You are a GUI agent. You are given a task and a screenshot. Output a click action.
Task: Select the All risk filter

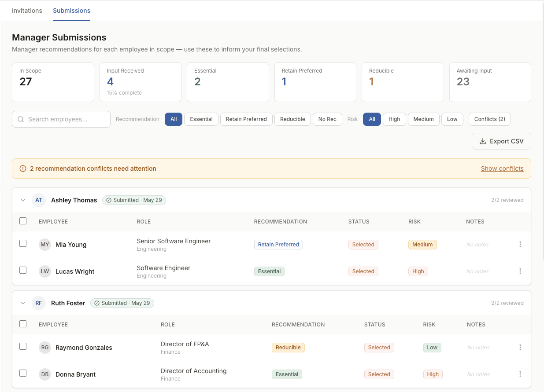pos(372,119)
